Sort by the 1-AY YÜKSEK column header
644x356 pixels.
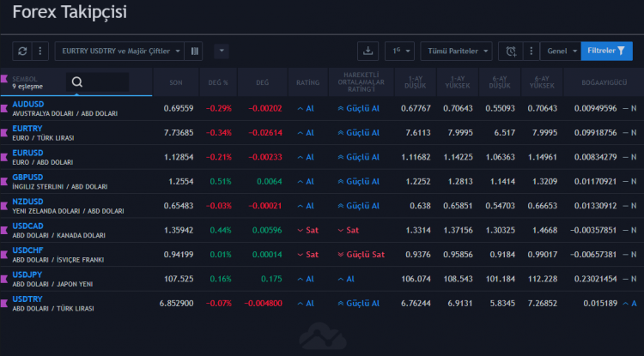pos(458,82)
